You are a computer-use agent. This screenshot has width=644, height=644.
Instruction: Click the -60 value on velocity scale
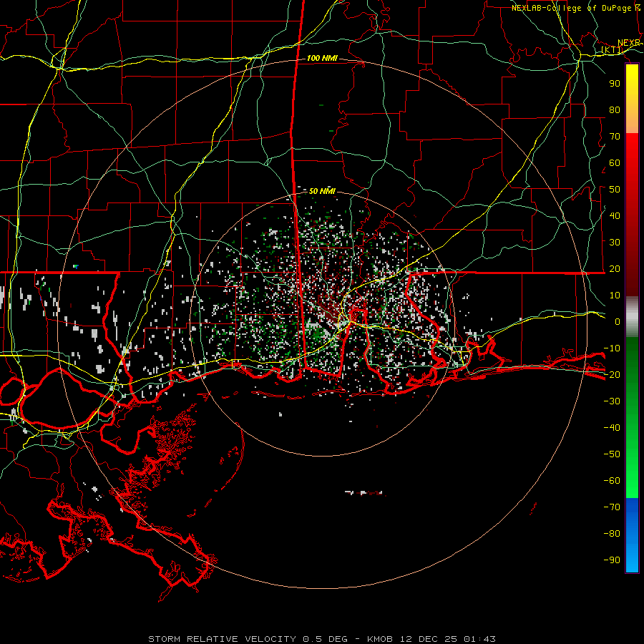pyautogui.click(x=612, y=481)
